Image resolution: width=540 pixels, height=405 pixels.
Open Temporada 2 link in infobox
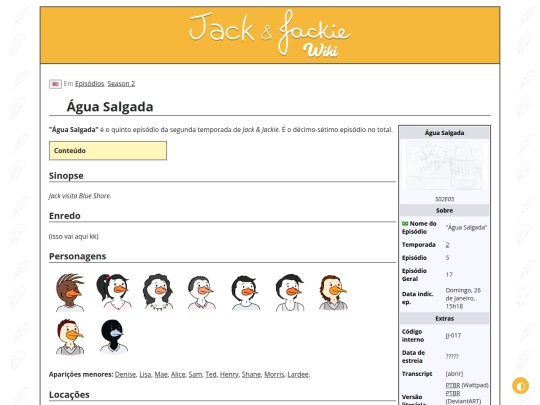pyautogui.click(x=447, y=245)
